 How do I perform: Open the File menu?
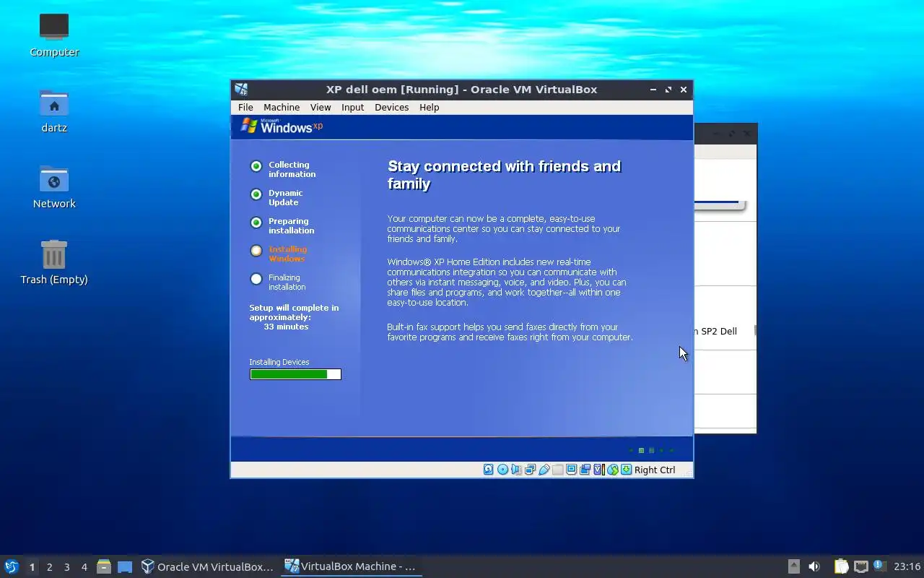click(245, 107)
